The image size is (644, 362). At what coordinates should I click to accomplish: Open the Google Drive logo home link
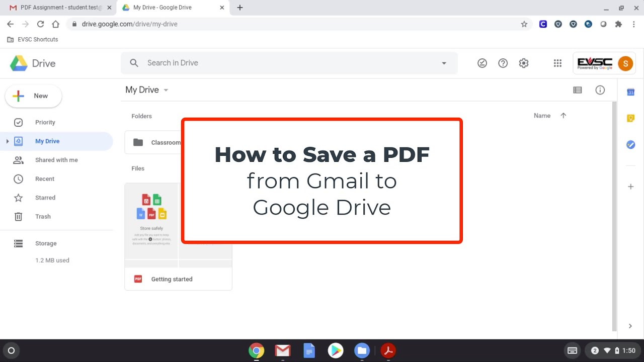coord(33,63)
